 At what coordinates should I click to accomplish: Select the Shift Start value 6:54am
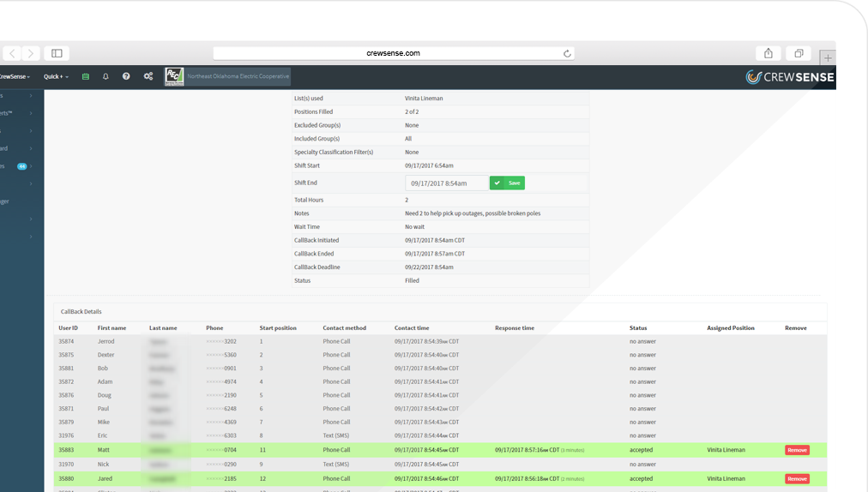point(429,165)
